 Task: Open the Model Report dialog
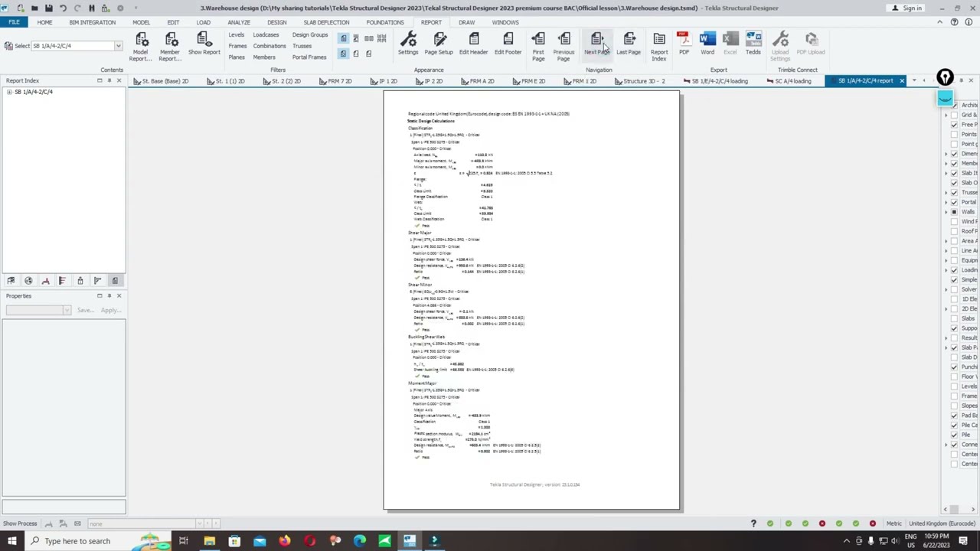[x=141, y=46]
